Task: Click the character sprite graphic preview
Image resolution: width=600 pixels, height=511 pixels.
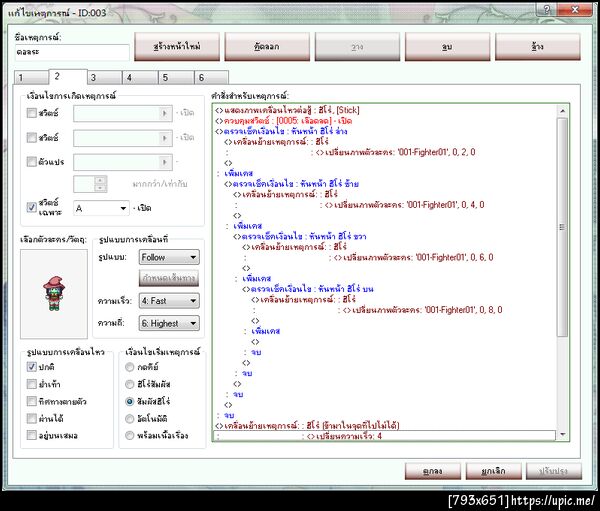Action: click(x=54, y=294)
